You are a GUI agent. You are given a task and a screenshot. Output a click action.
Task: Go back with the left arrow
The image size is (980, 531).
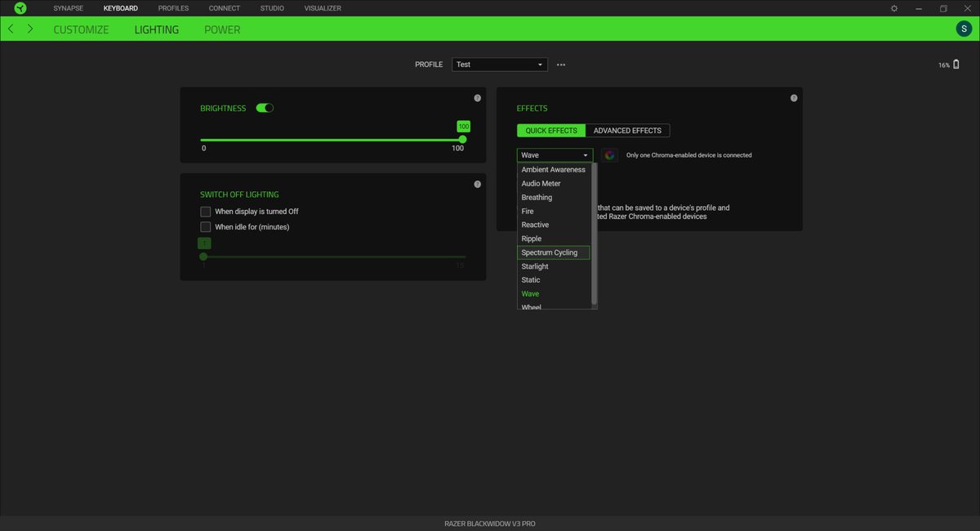(11, 29)
